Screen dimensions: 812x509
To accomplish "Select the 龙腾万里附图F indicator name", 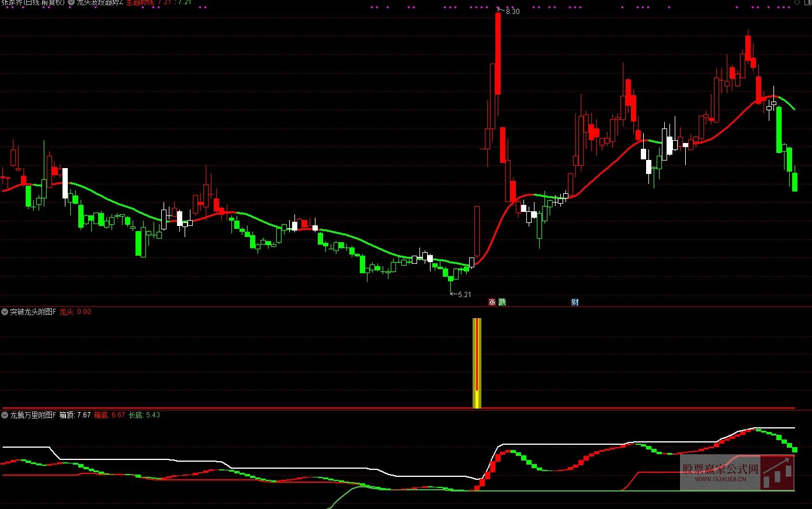I will coord(33,415).
